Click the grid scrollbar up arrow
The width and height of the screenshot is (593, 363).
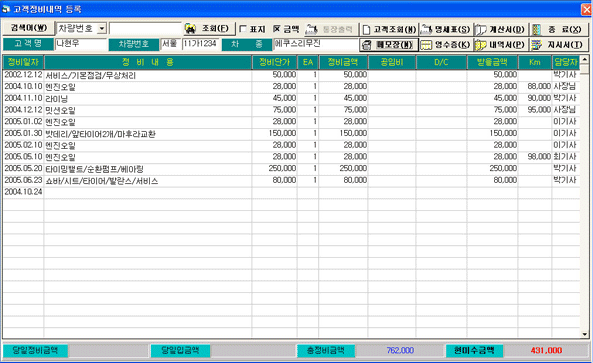(x=585, y=59)
